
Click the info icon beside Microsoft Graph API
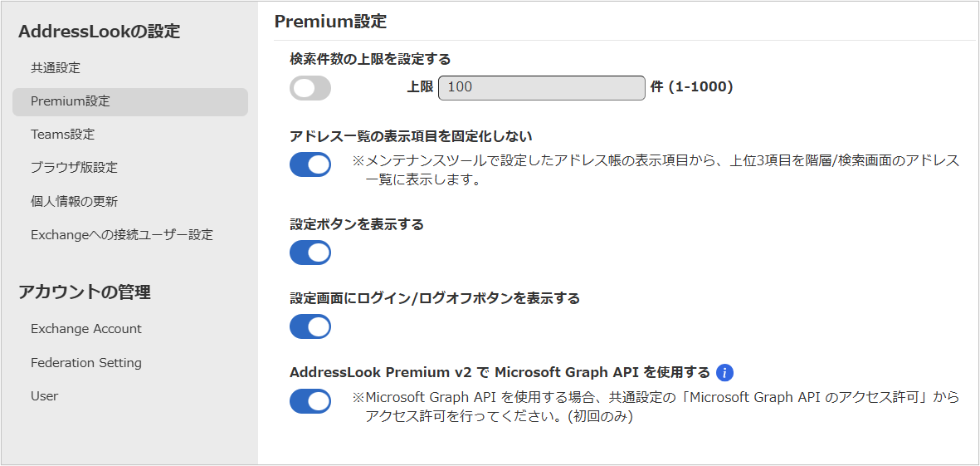[x=724, y=373]
